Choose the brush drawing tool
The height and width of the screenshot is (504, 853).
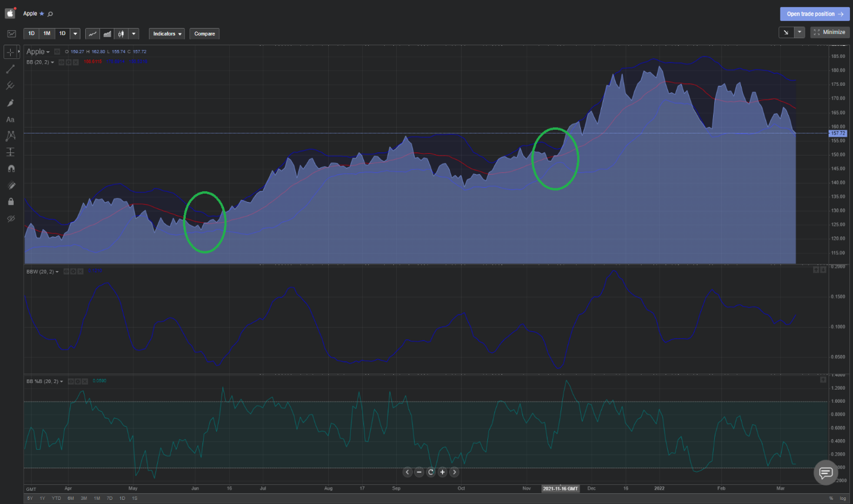10,103
